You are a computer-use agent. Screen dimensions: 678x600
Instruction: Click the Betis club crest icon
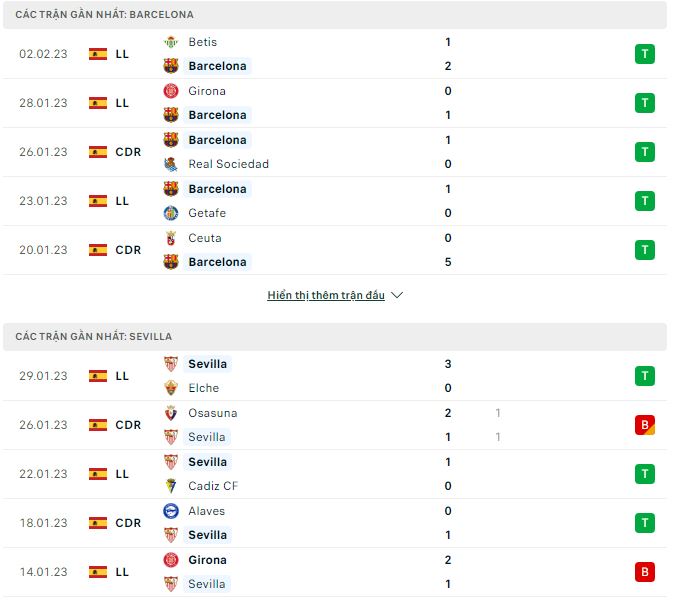tap(171, 42)
